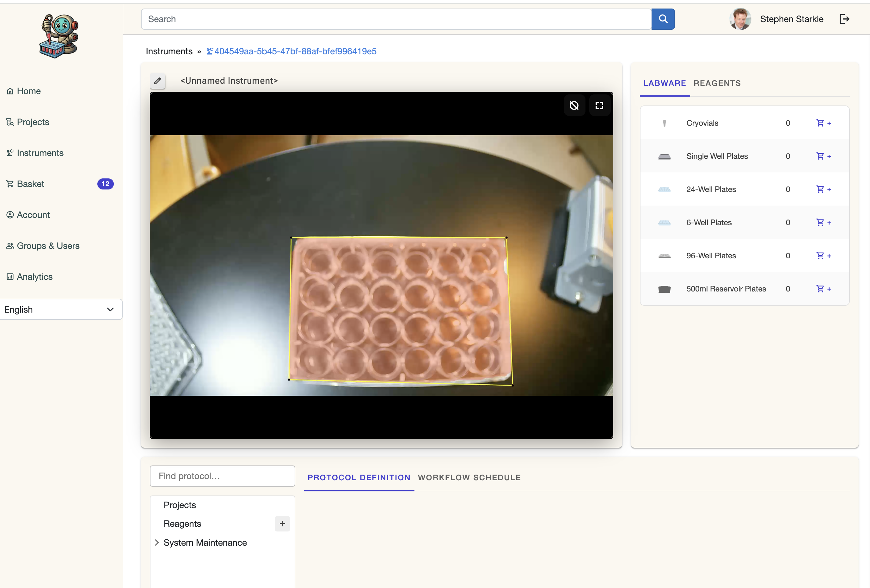Expand the System Maintenance tree node
The width and height of the screenshot is (870, 588).
pyautogui.click(x=157, y=542)
